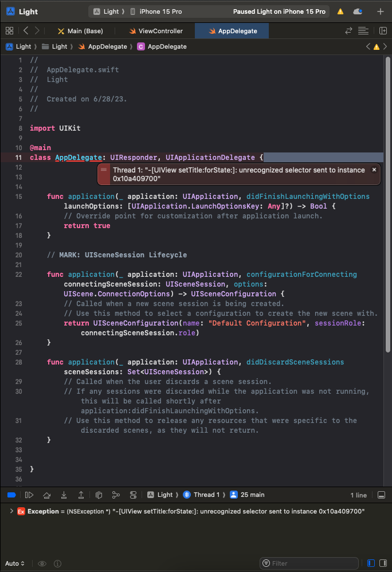
Task: Open the iPhone 15 Pro destination selector
Action: pyautogui.click(x=157, y=11)
